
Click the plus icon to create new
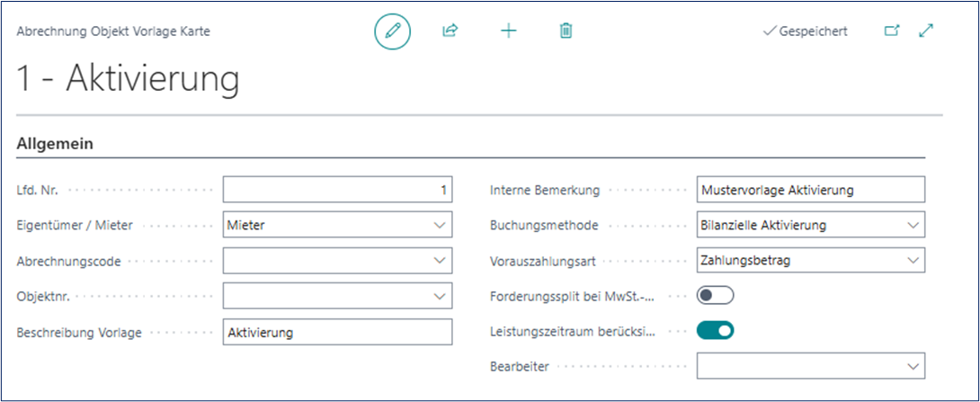pyautogui.click(x=509, y=31)
